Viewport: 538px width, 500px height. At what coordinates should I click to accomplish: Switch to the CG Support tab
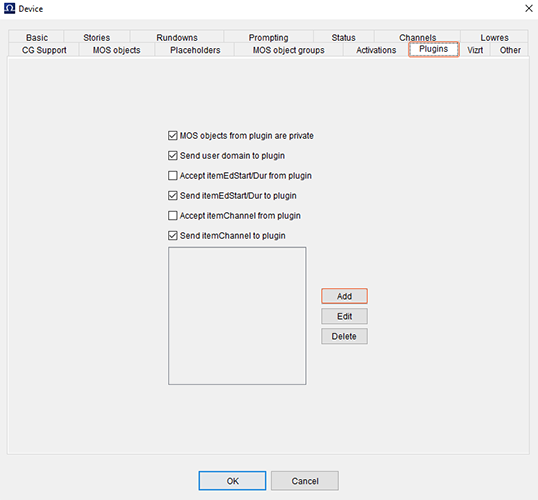click(x=44, y=50)
